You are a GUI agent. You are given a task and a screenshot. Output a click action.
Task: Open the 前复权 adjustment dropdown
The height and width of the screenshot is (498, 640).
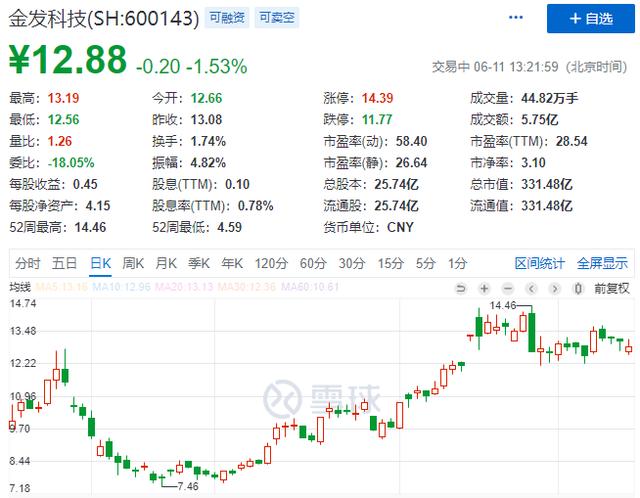(611, 289)
